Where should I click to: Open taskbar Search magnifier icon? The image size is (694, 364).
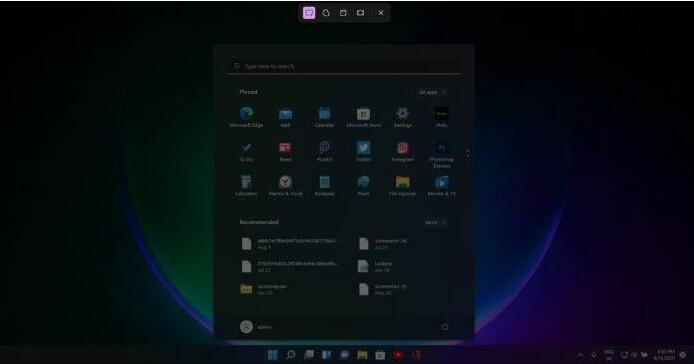coord(291,355)
